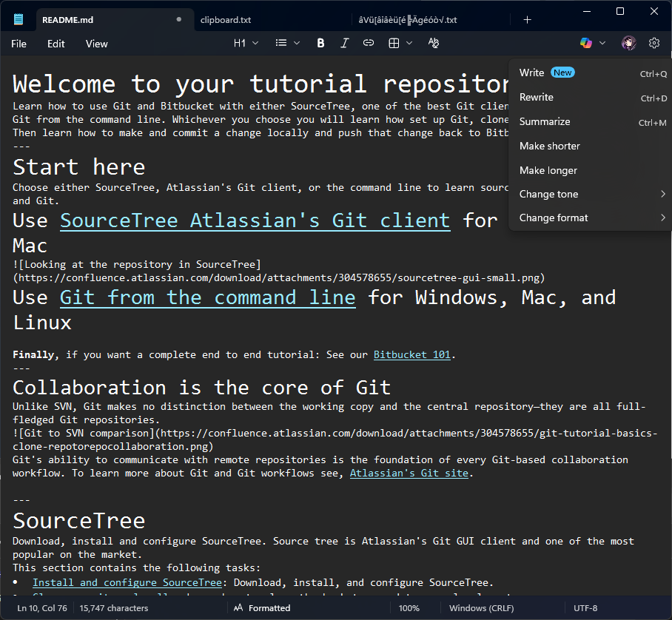Toggle the Formatted view in status bar

261,608
